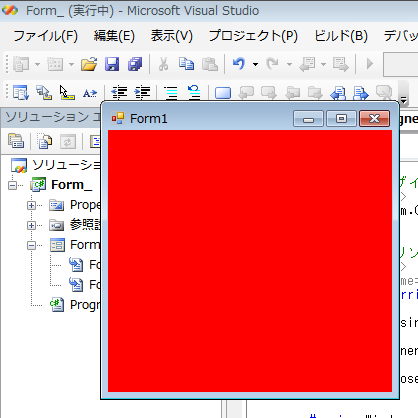Open the Redo history dropdown arrow
The width and height of the screenshot is (418, 418).
click(x=289, y=64)
